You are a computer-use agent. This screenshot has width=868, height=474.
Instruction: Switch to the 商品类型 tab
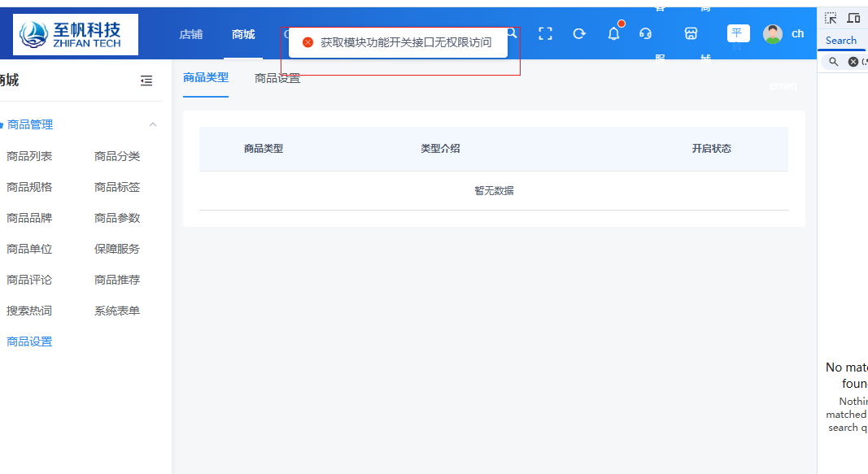(x=206, y=77)
